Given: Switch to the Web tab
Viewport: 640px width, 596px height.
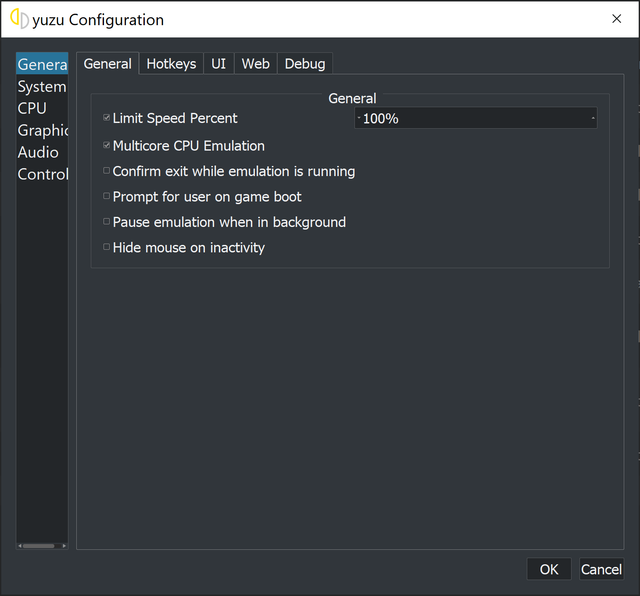Looking at the screenshot, I should 256,64.
